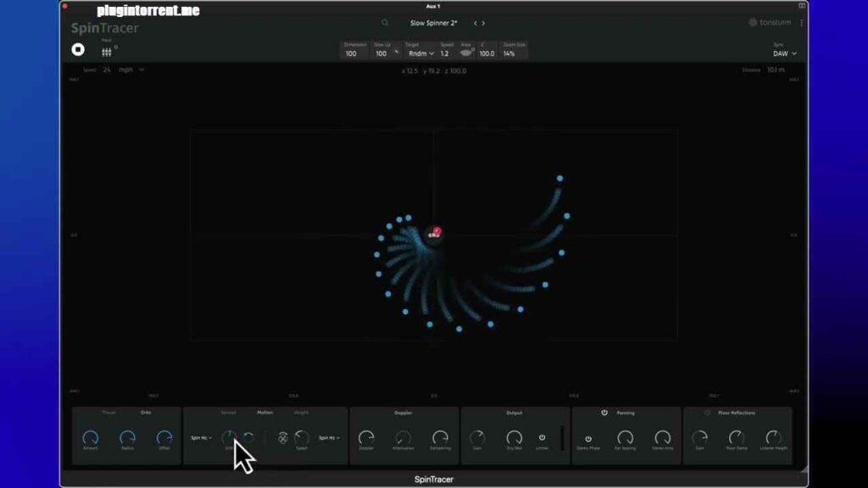Toggle the Stereo Phase power button
868x488 pixels.
[588, 440]
